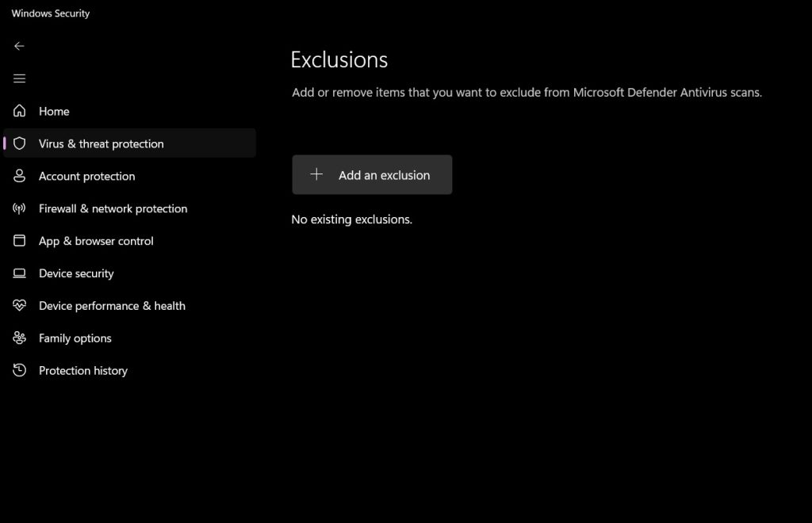
Task: Select the Device security laptop icon
Action: [x=19, y=273]
